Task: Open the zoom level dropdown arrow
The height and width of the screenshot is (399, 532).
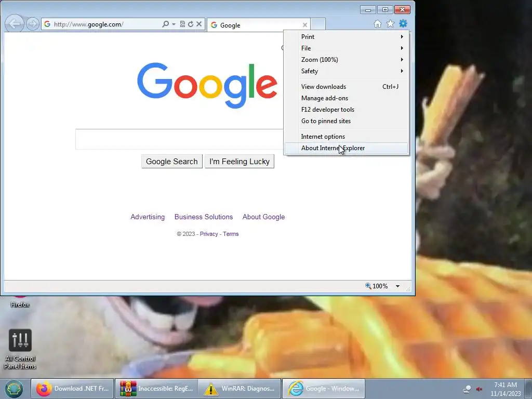Action: 397,286
